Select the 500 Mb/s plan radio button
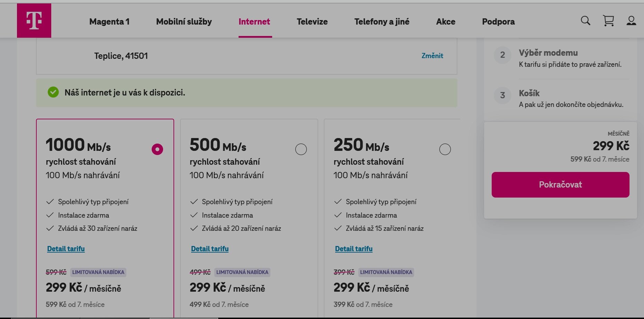644x319 pixels. click(301, 149)
